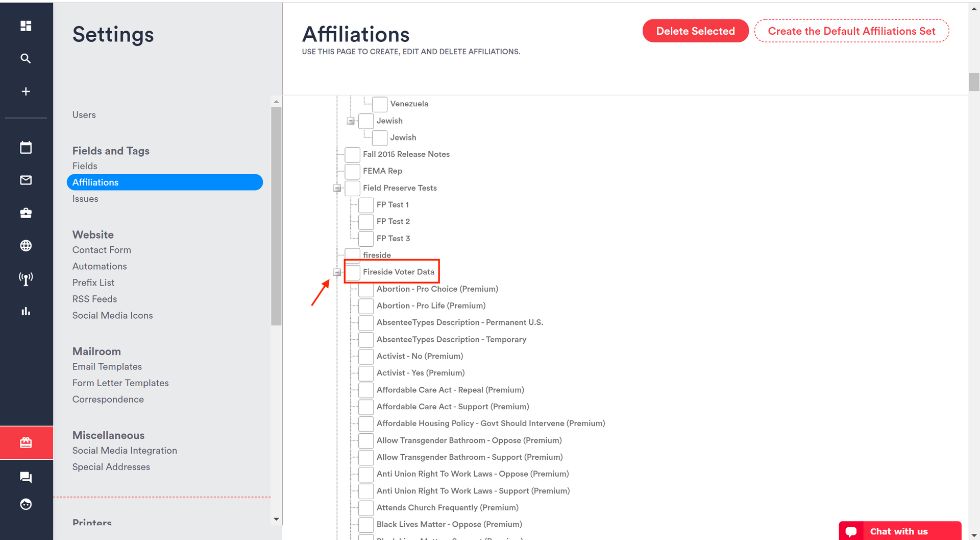The width and height of the screenshot is (980, 540).
Task: Open Correspondence settings
Action: tap(108, 399)
